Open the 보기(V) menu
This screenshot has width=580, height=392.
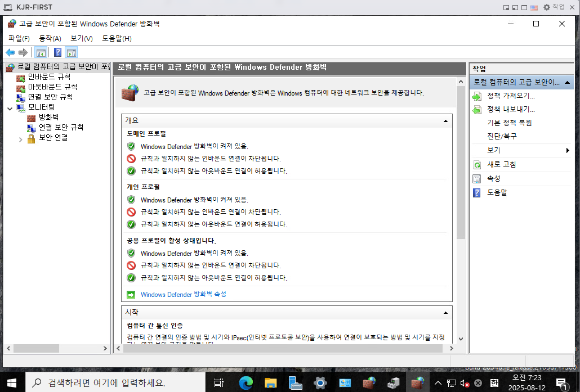[x=82, y=38]
